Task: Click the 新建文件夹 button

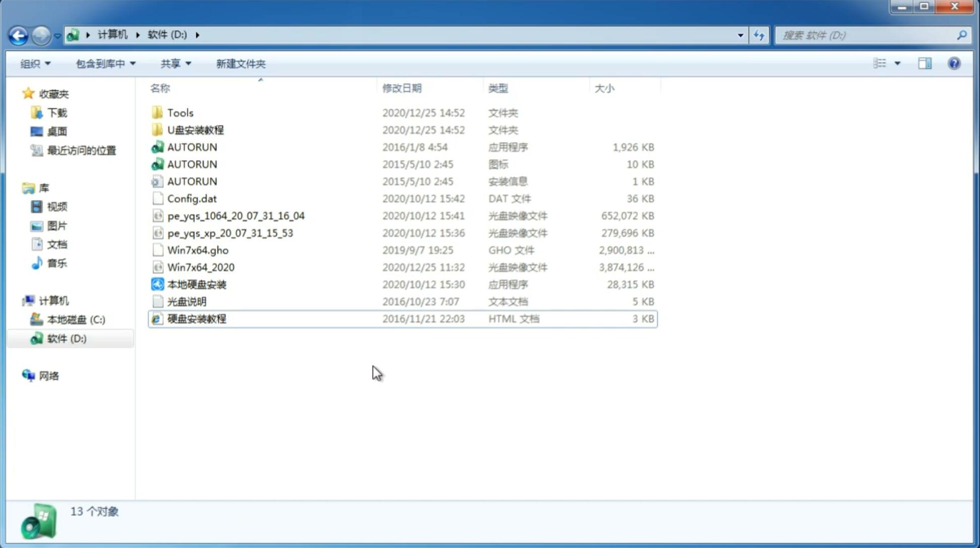Action: point(240,63)
